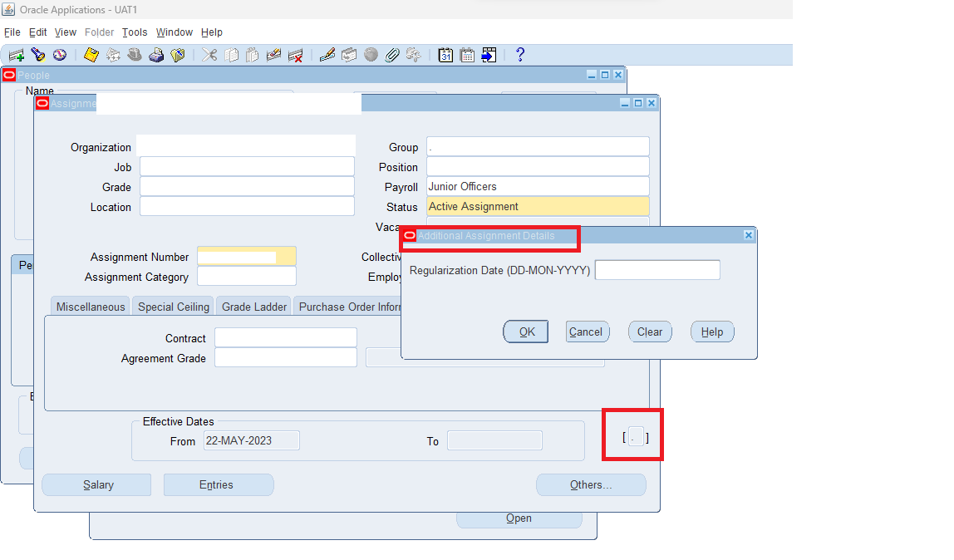
Task: Select the Find flashlight icon
Action: tap(37, 55)
